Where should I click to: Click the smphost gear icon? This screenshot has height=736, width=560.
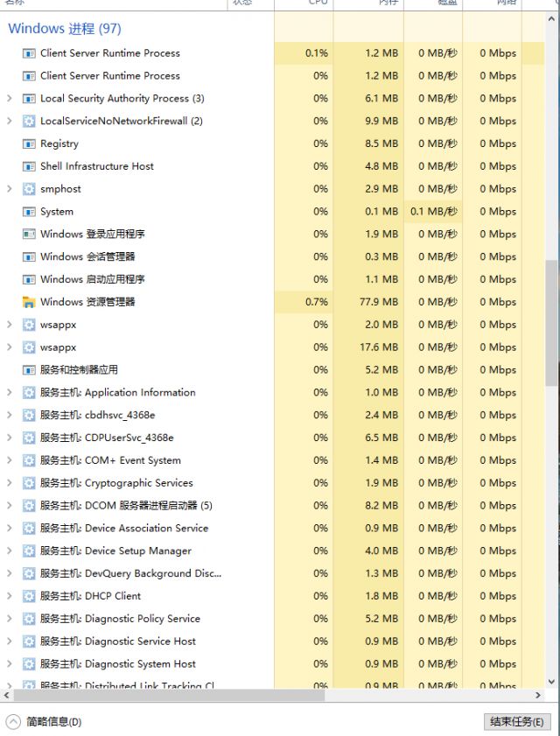click(29, 189)
